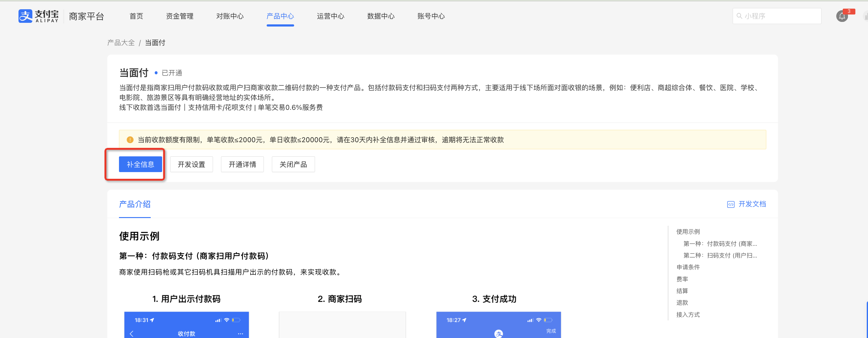
Task: Click 产品大全 breadcrumb link
Action: [x=121, y=43]
